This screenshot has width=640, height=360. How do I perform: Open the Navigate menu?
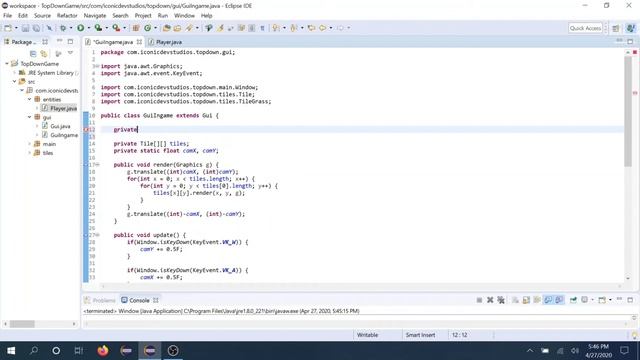point(95,16)
